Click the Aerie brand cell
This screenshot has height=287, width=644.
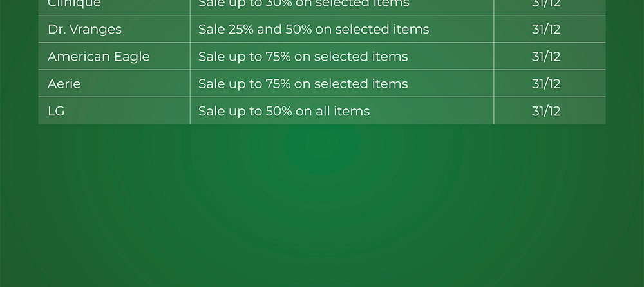pyautogui.click(x=64, y=84)
